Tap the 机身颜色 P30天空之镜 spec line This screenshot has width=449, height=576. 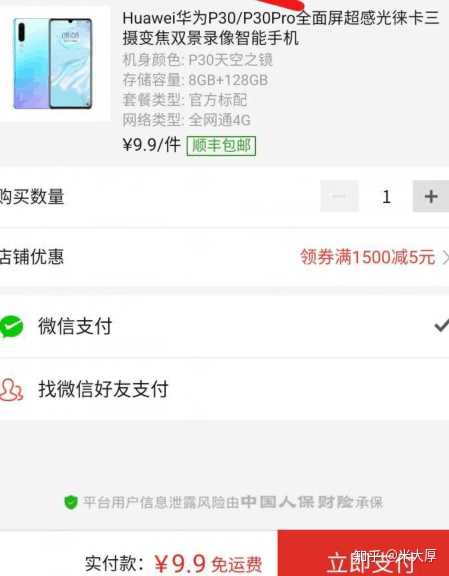point(197,60)
